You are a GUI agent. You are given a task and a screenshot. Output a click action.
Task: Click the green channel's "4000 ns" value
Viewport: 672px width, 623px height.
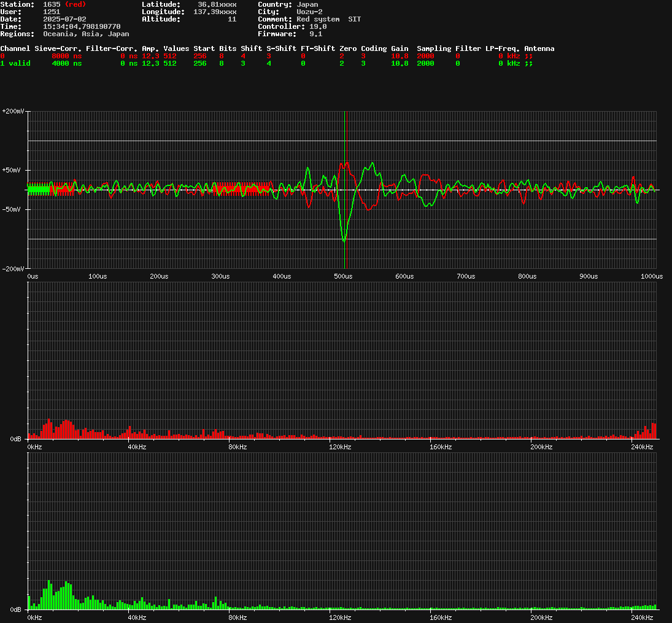click(67, 63)
